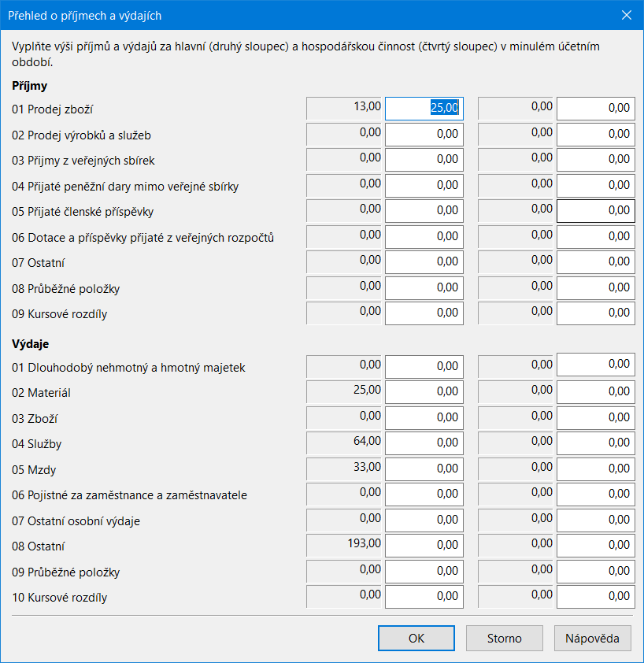Click main field for expense Průběžné položky 09
Viewport: 644px width, 663px height.
[x=424, y=571]
